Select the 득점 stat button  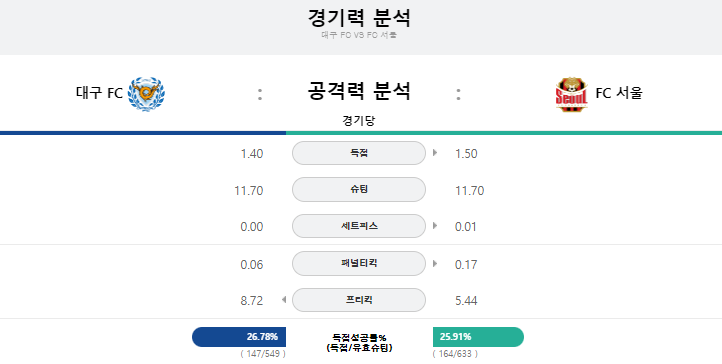[x=359, y=153]
